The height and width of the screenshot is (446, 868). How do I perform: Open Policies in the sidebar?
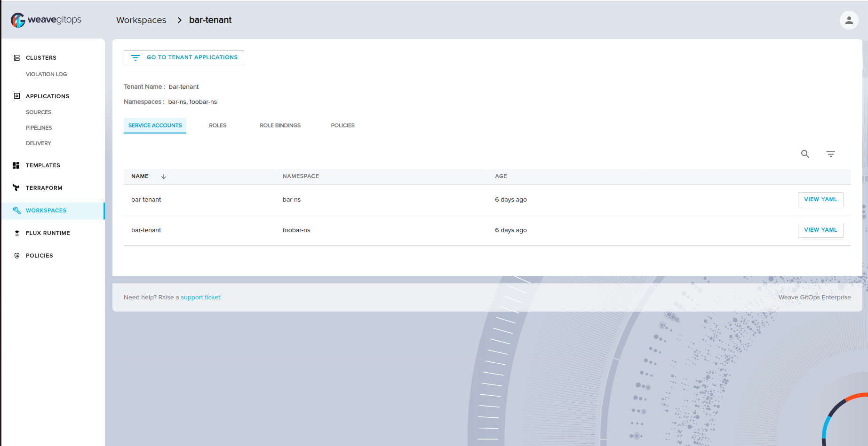(40, 256)
